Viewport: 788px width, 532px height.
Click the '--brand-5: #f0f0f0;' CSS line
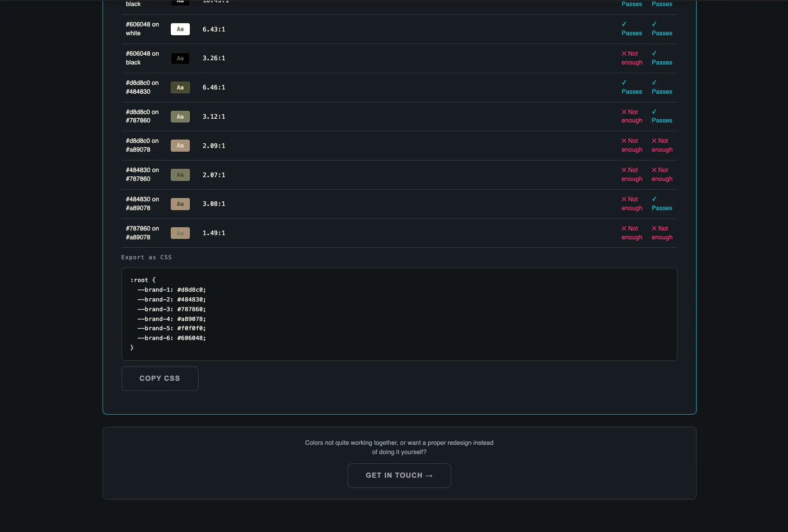[x=172, y=328]
